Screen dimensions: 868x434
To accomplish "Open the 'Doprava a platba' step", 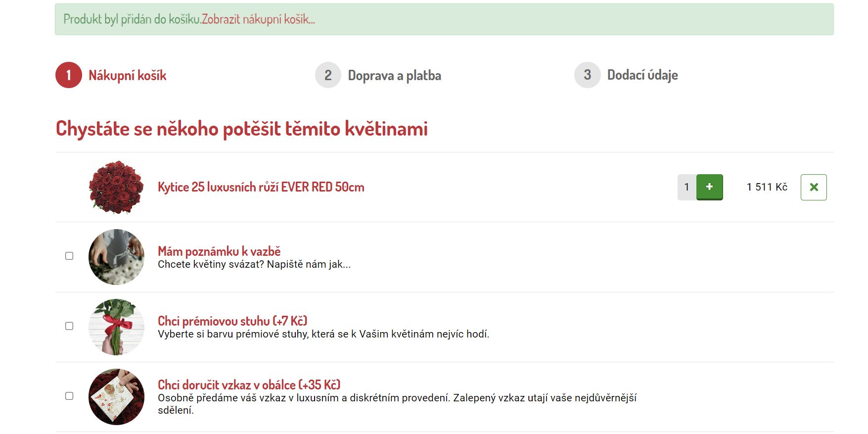I will (394, 76).
